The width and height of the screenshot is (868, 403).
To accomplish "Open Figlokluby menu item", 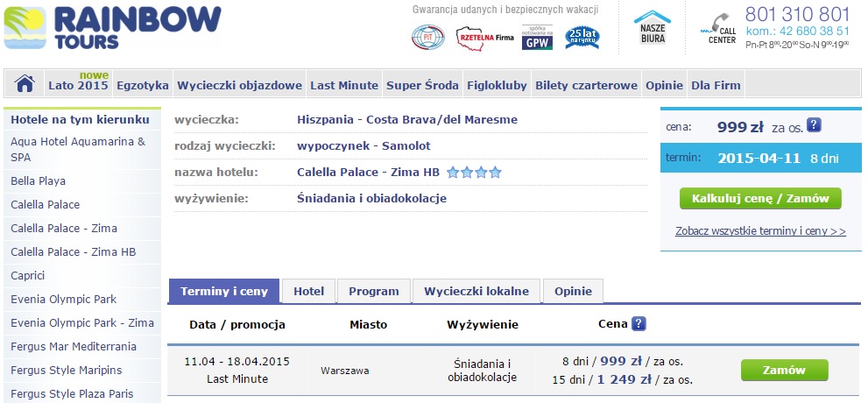I will point(497,85).
